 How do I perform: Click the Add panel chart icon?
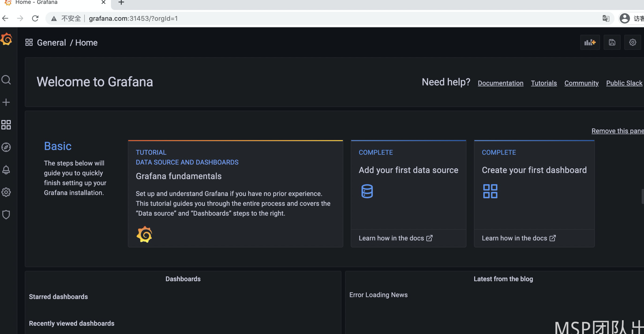click(590, 42)
